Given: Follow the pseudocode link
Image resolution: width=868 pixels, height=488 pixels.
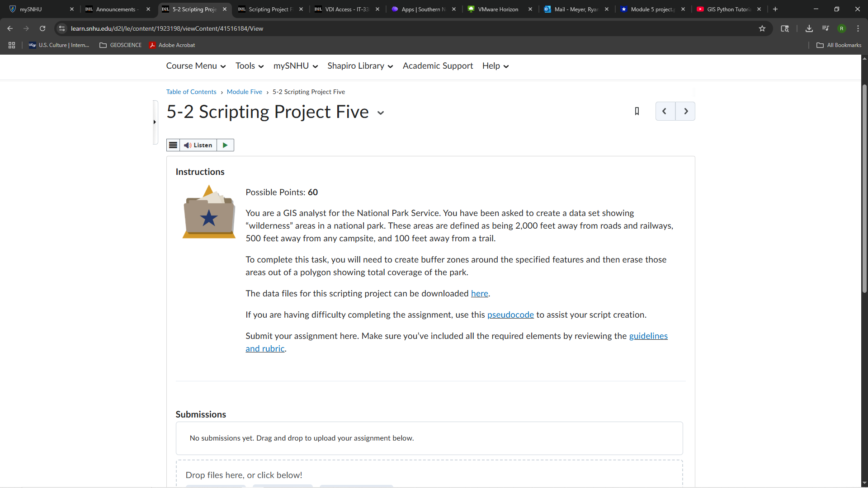Looking at the screenshot, I should (510, 315).
